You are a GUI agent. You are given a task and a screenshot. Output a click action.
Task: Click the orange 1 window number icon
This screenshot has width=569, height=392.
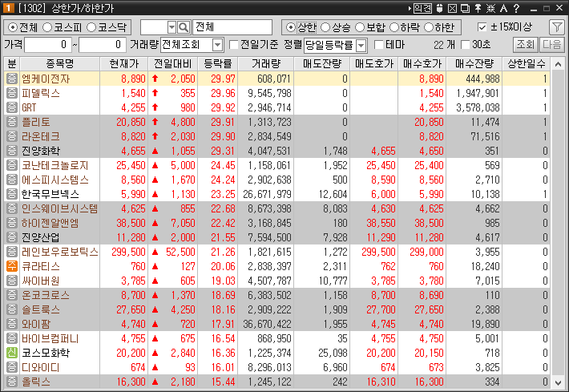(x=8, y=8)
